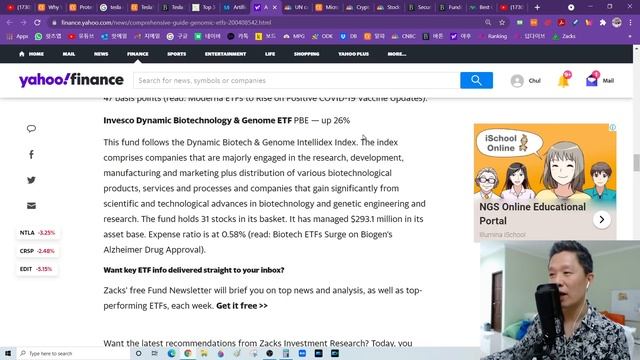
Task: Open the Ranking bookmark
Action: pos(493,36)
